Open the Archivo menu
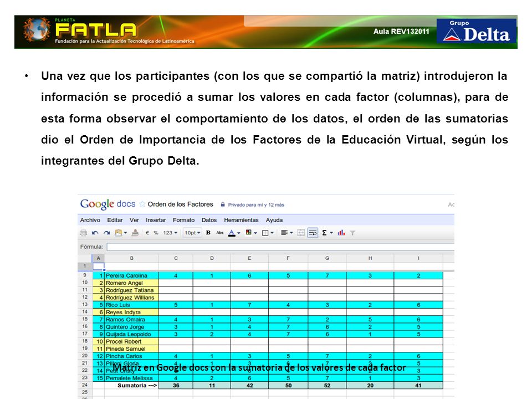 [90, 220]
